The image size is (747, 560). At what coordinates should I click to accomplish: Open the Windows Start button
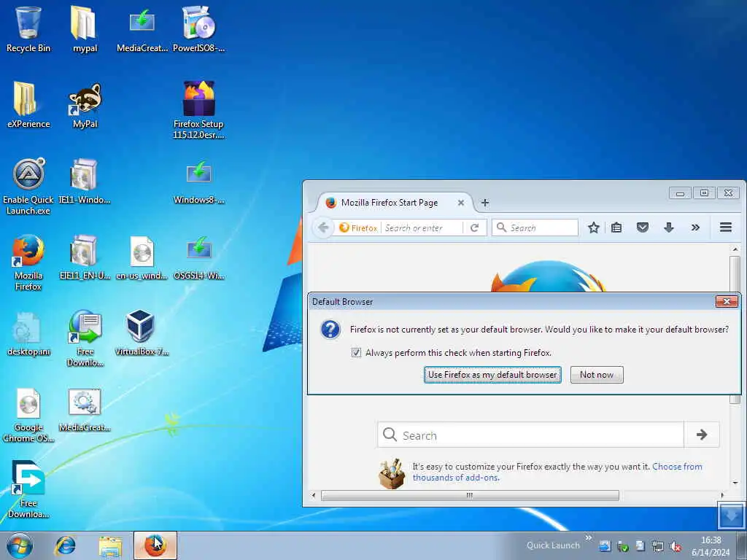[20, 545]
